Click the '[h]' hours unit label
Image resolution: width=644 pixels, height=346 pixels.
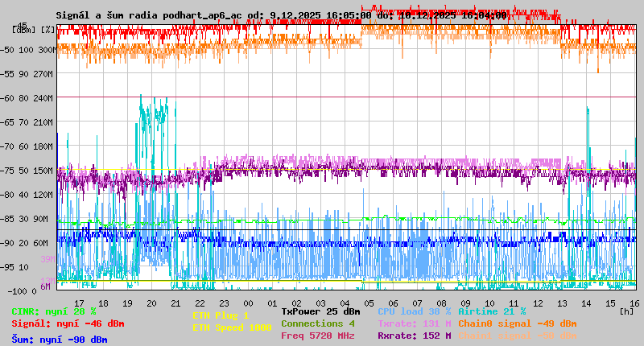(627, 311)
